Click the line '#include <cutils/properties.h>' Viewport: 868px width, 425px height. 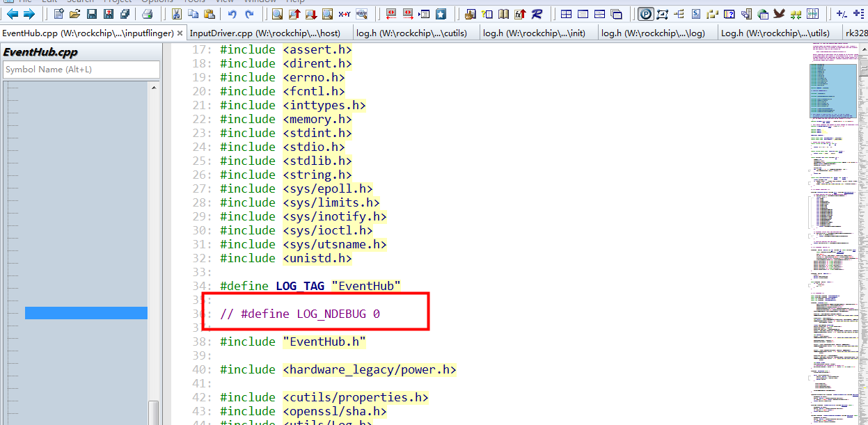coord(324,397)
